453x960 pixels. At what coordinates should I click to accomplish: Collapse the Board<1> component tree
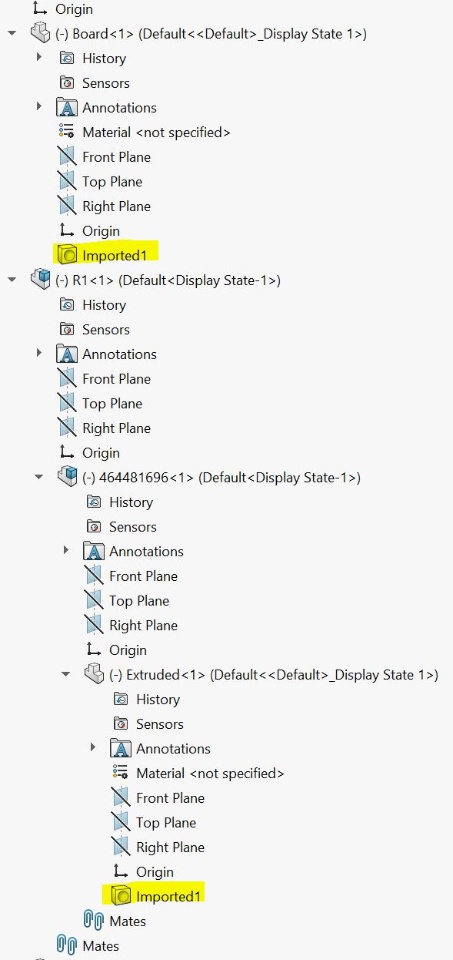(12, 33)
